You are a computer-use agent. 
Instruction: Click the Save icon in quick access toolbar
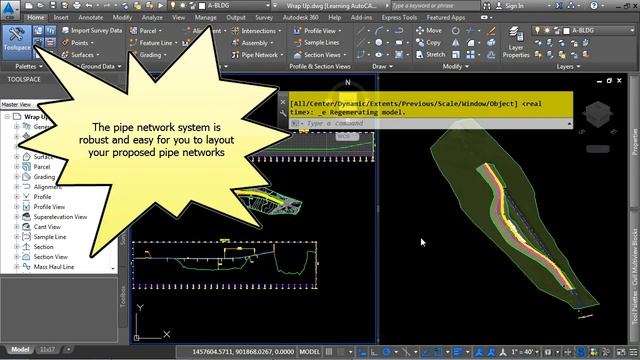pos(53,6)
